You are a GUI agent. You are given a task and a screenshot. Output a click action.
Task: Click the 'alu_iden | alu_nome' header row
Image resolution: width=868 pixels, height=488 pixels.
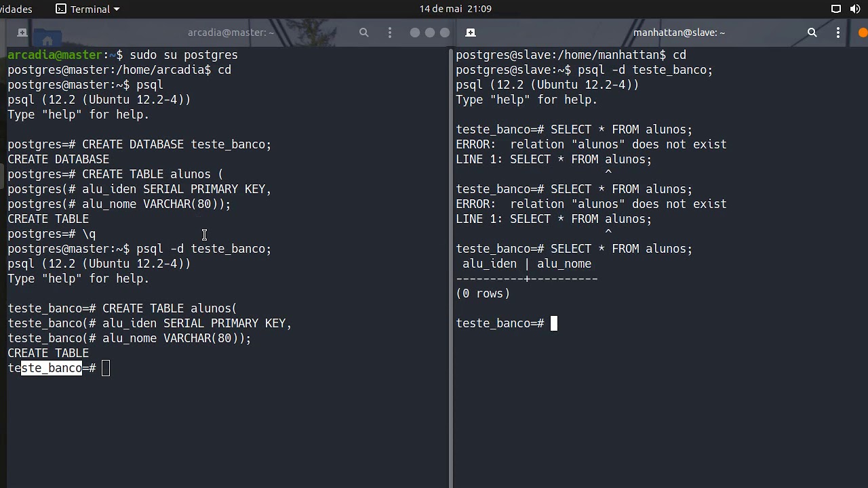527,264
